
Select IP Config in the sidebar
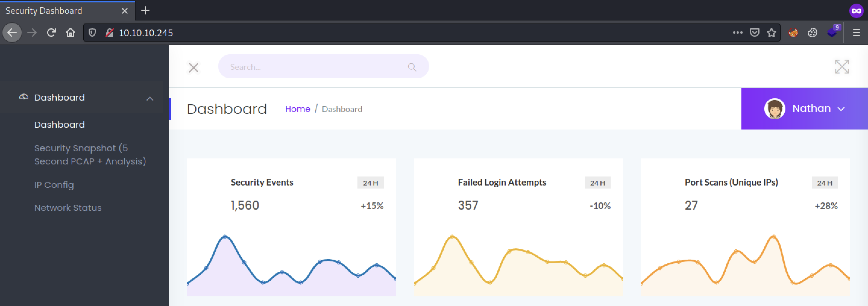(x=54, y=185)
